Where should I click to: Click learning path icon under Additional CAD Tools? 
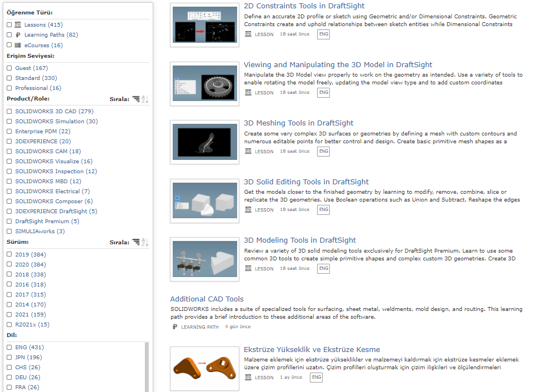pyautogui.click(x=175, y=327)
